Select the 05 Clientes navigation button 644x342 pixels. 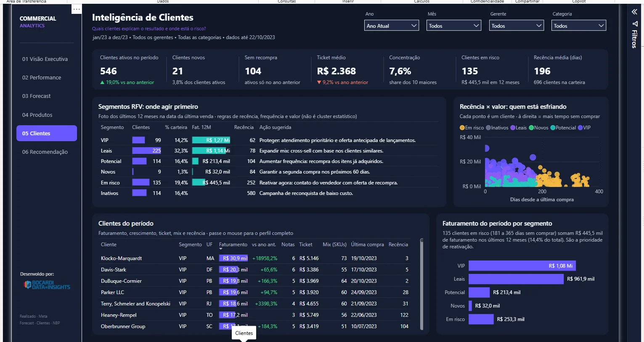(x=47, y=133)
